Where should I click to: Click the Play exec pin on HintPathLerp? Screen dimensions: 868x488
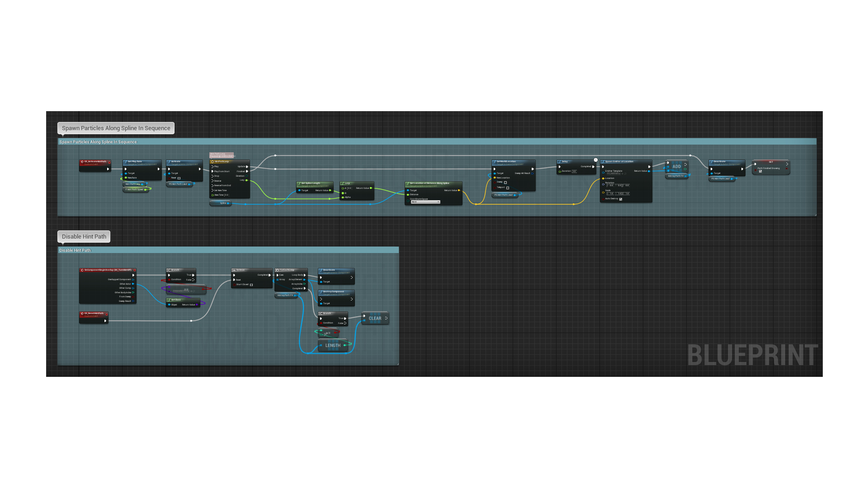[x=212, y=166]
